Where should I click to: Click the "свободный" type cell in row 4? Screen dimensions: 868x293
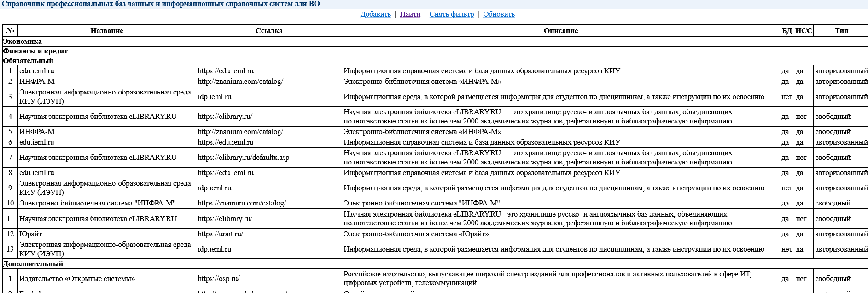[x=841, y=117]
